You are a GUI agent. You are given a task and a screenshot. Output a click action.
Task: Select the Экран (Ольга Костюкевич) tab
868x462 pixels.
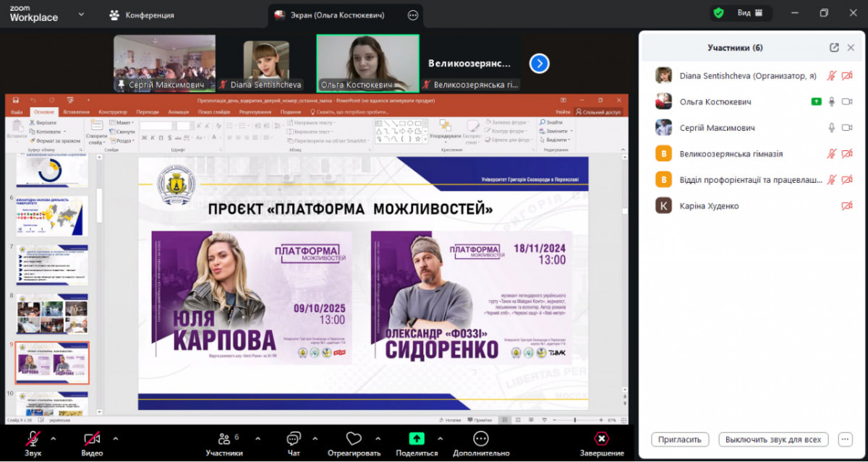point(337,14)
